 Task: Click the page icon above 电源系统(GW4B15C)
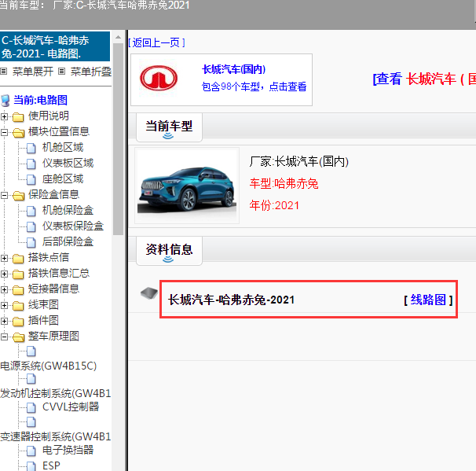pos(31,351)
